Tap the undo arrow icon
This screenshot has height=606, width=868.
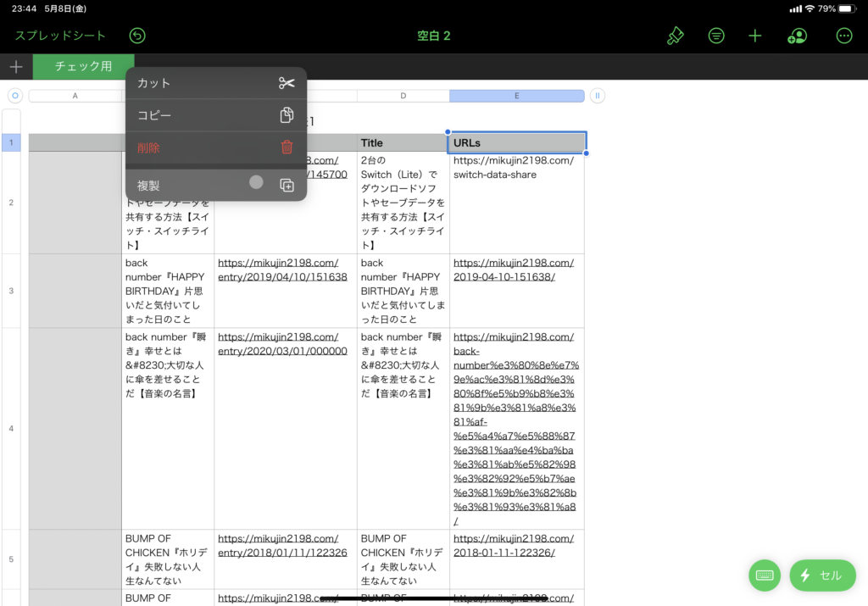click(x=137, y=36)
